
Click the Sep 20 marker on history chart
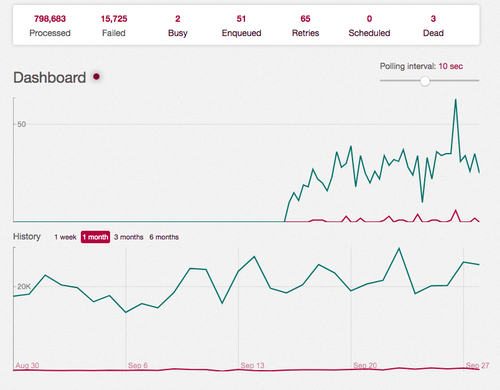[x=365, y=365]
